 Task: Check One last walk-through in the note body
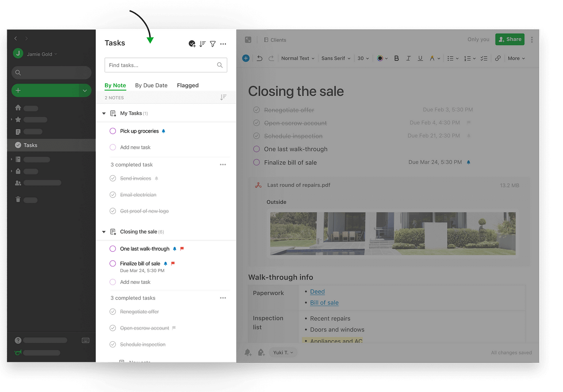257,149
